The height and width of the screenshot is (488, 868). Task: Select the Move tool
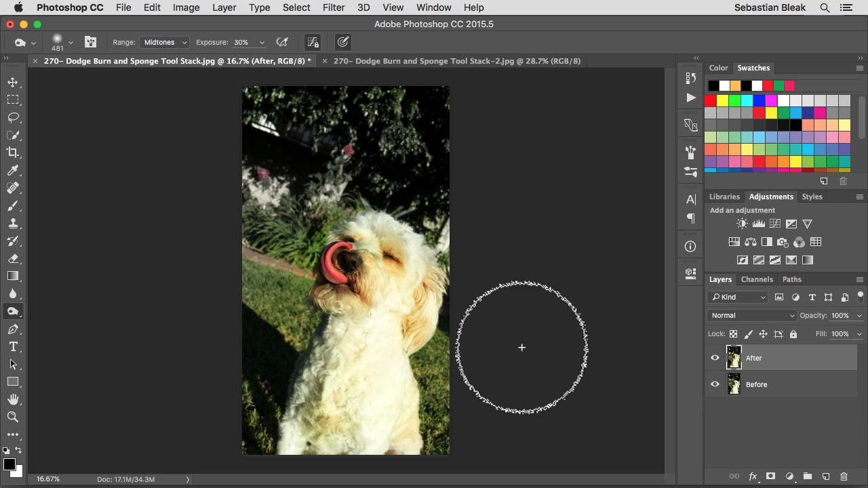(x=13, y=82)
